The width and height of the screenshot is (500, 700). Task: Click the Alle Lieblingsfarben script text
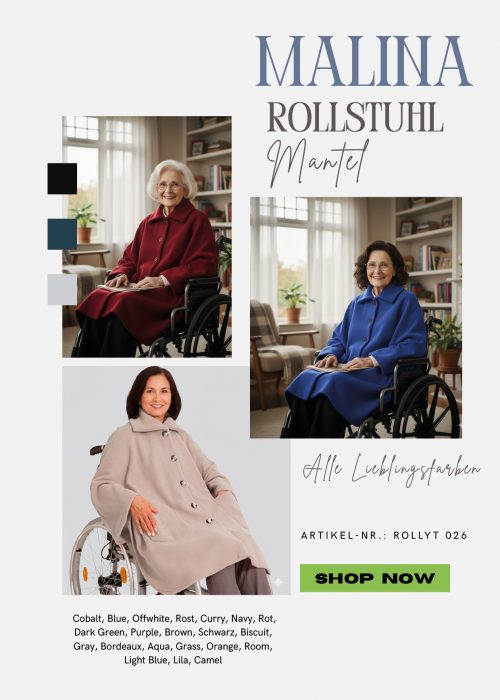pos(391,470)
